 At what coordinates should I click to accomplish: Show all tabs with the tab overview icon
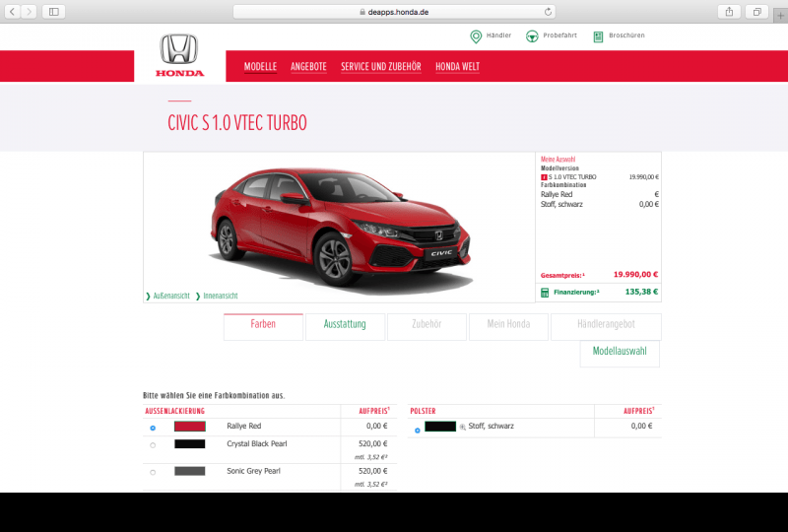[x=756, y=12]
